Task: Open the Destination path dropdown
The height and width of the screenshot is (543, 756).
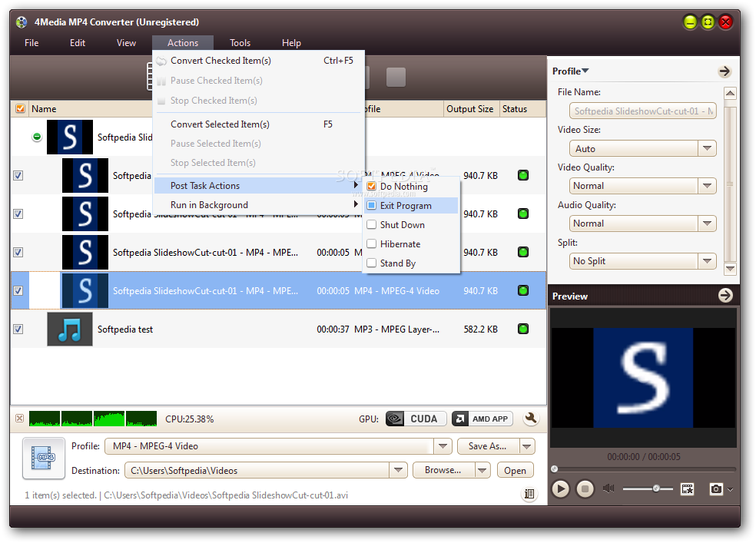Action: 398,470
